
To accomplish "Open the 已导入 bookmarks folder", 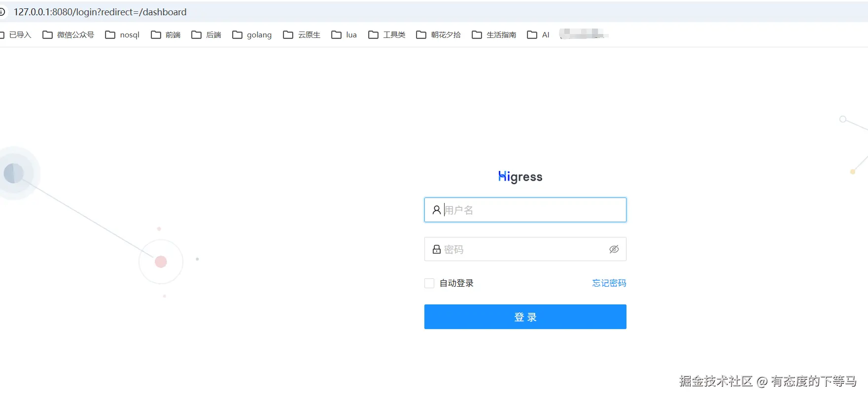I will pos(16,35).
